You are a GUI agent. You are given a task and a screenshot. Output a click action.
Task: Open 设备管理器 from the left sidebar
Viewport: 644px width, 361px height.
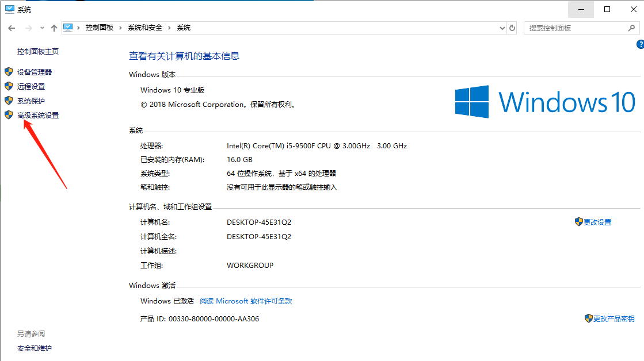[x=35, y=71]
